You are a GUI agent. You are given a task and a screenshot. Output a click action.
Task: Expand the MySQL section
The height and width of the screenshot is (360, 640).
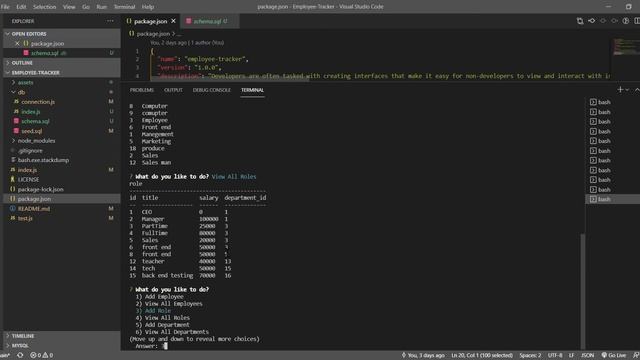click(62, 346)
